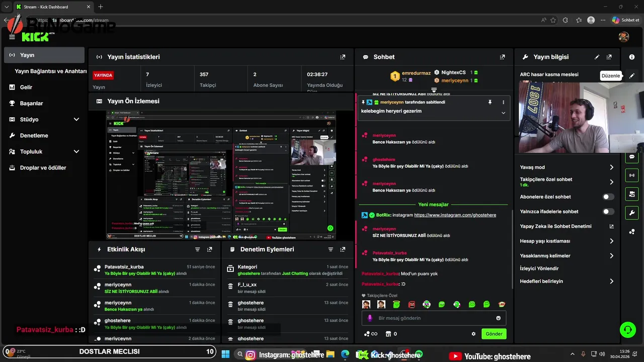Screen dimensions: 644x362
Task: Click the Kategori icon in Denetim Eylemleri
Action: coord(230,269)
